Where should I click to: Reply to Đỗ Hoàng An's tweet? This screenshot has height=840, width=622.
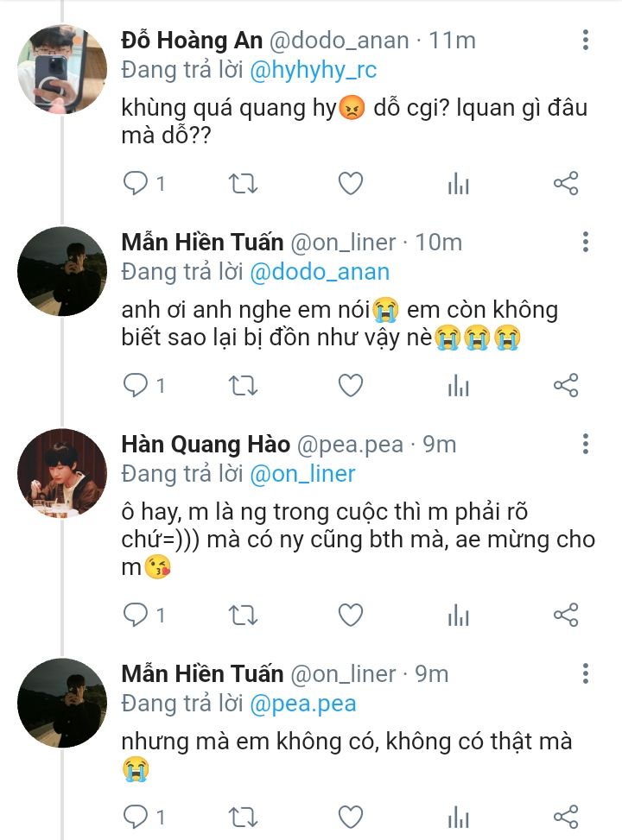pyautogui.click(x=136, y=184)
